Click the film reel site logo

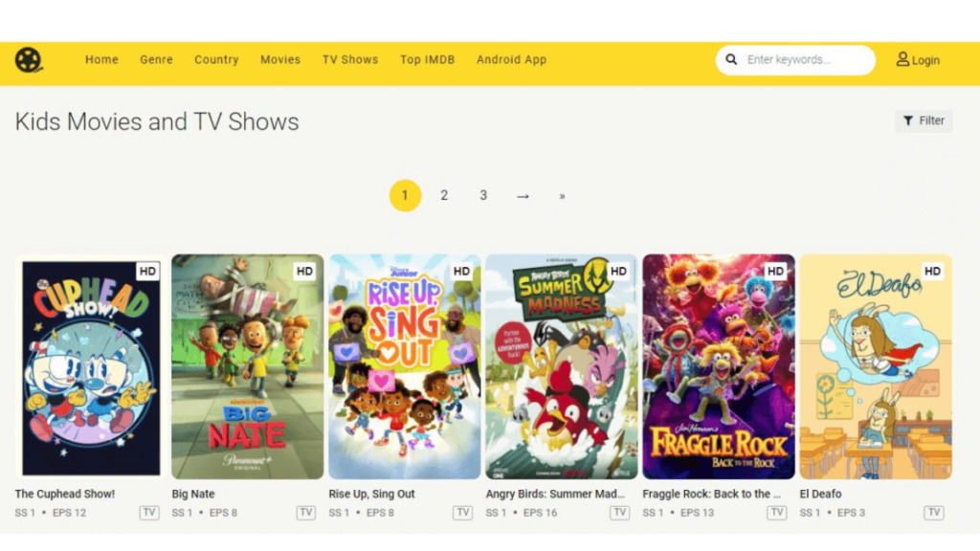[x=29, y=60]
